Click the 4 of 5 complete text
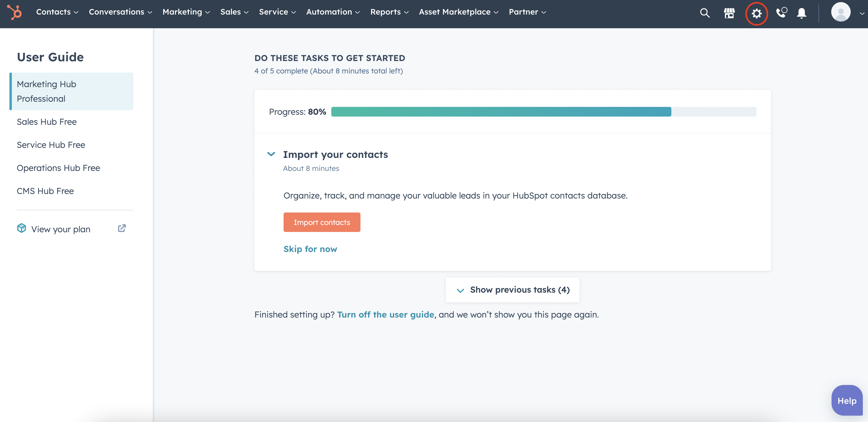 (329, 71)
